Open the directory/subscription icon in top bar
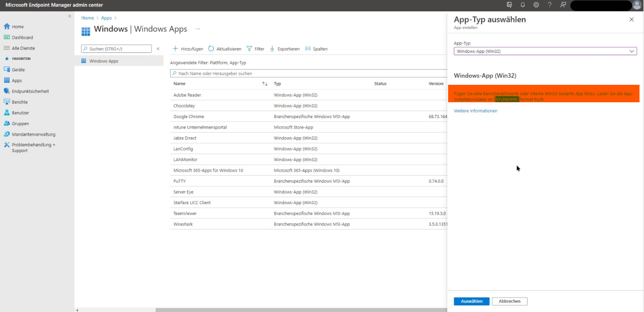This screenshot has height=312, width=644. coord(509,5)
